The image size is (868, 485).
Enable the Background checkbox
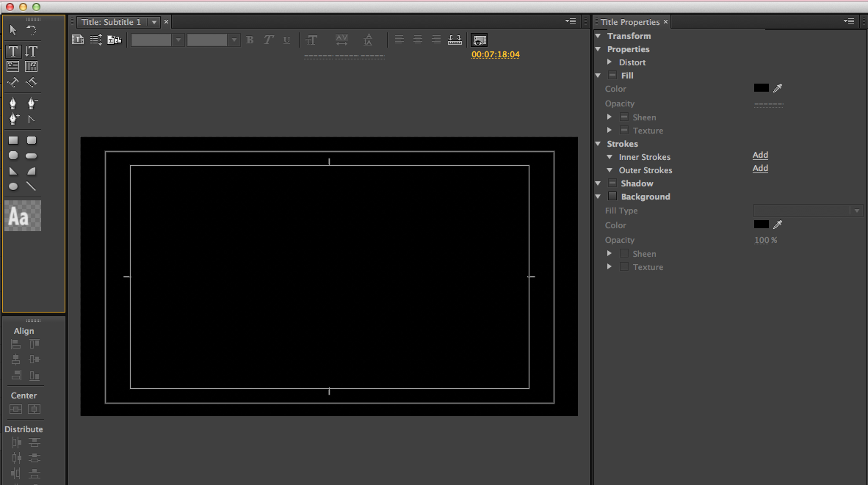[612, 197]
